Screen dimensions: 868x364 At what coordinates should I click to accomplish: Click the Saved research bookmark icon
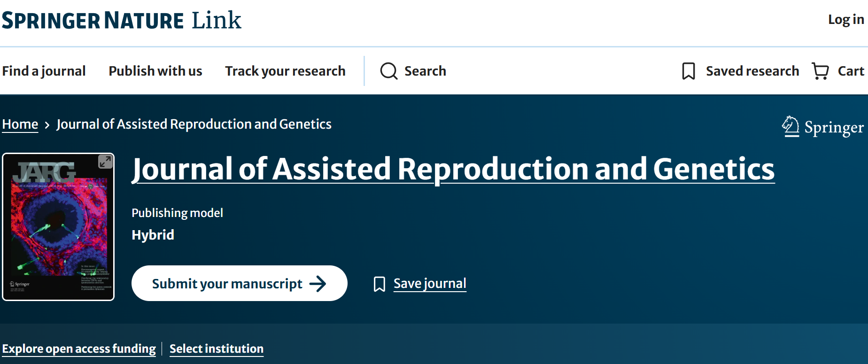tap(689, 71)
